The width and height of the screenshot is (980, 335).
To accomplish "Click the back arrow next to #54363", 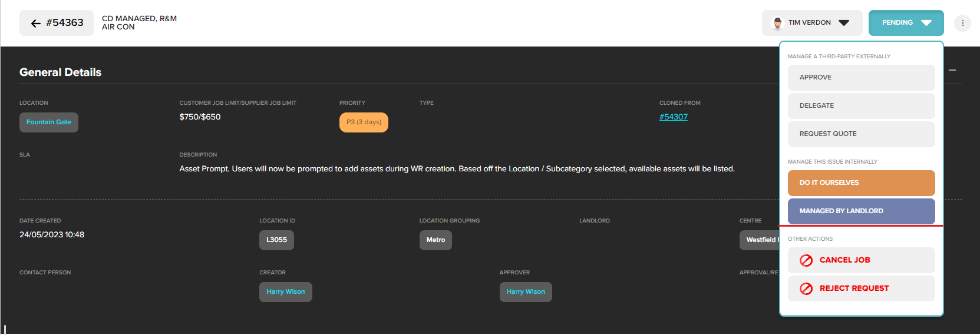I will [35, 24].
